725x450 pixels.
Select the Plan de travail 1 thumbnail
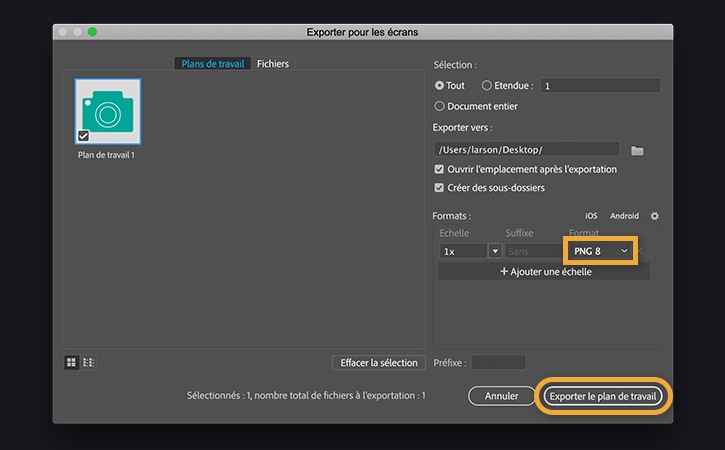pos(107,112)
